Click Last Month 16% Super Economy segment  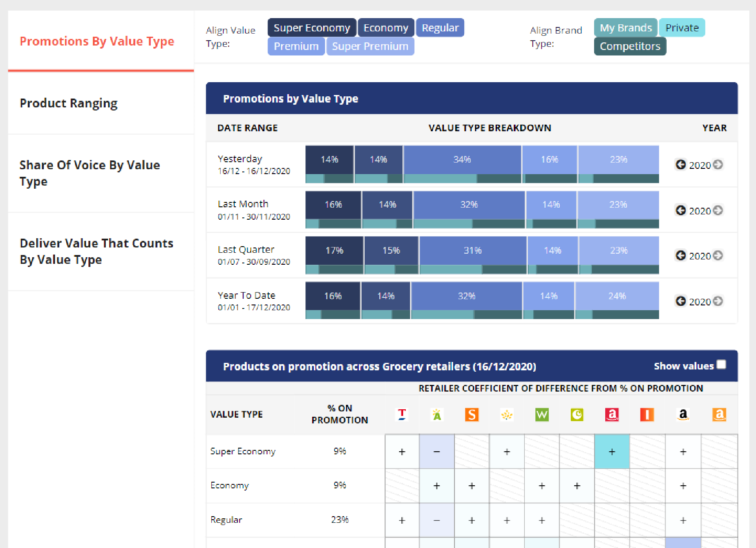[333, 205]
